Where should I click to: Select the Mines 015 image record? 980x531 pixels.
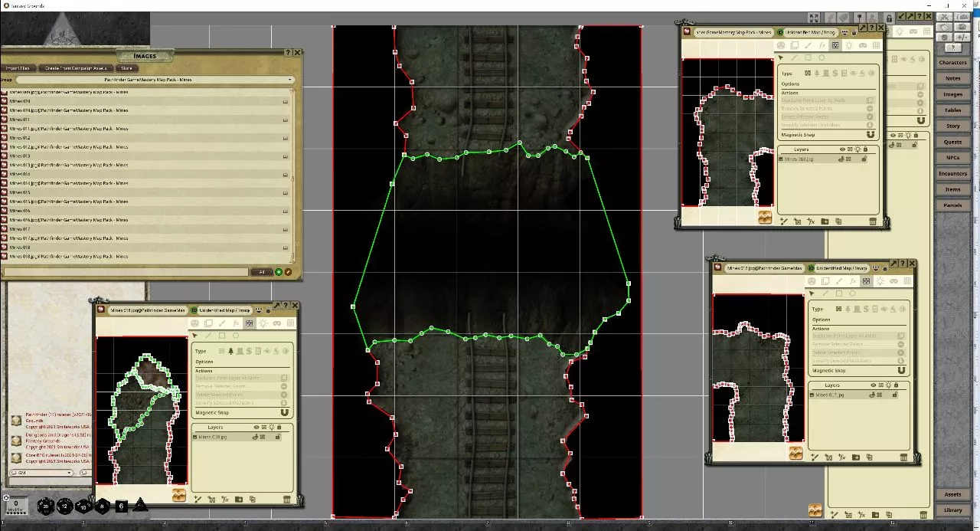tap(145, 192)
